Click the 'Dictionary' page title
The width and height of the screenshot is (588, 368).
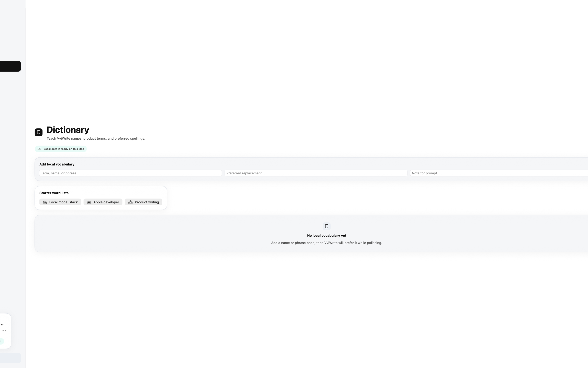tap(68, 130)
